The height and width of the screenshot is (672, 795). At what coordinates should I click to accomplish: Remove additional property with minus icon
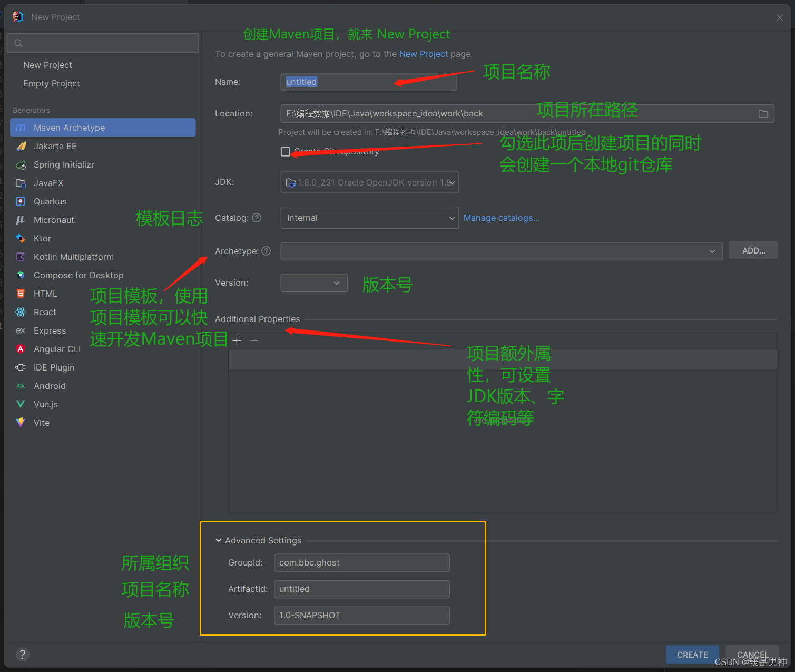tap(254, 341)
